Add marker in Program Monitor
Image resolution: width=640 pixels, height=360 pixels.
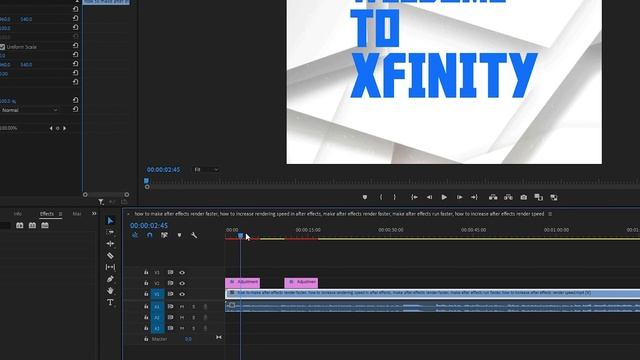365,197
